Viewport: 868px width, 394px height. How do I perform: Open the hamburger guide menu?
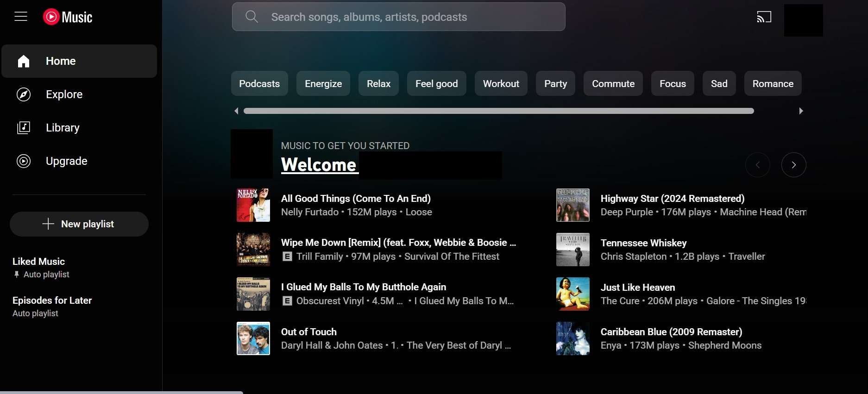click(21, 17)
